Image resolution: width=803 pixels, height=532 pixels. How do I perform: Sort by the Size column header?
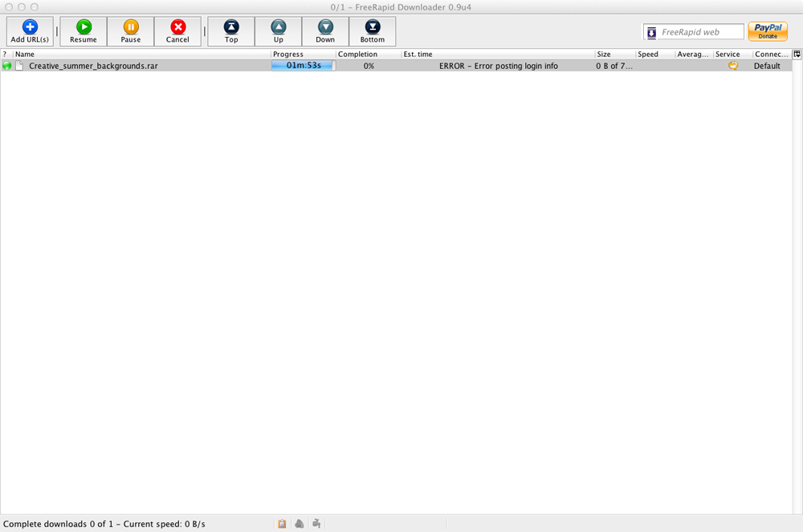pyautogui.click(x=614, y=55)
